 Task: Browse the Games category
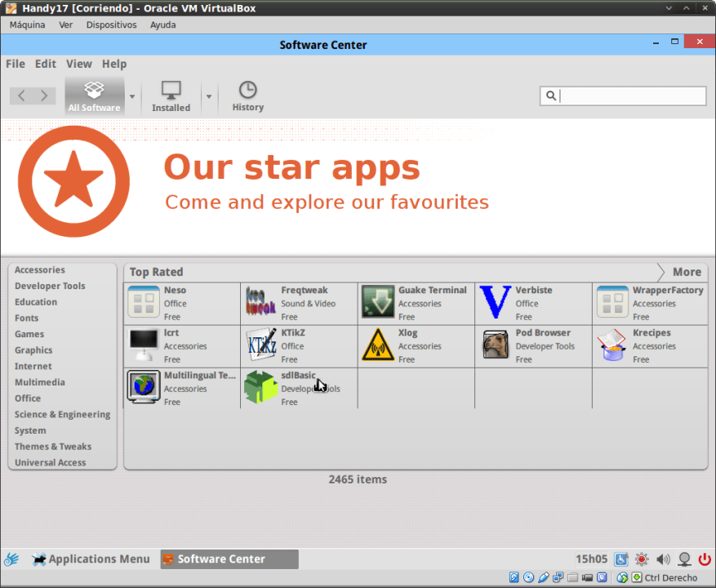(29, 334)
